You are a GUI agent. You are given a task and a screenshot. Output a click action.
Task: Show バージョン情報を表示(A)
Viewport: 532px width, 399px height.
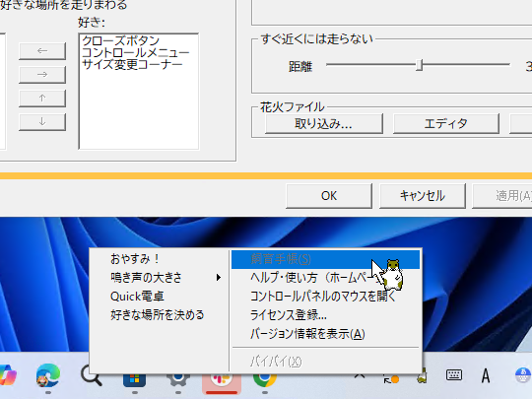pos(325,334)
